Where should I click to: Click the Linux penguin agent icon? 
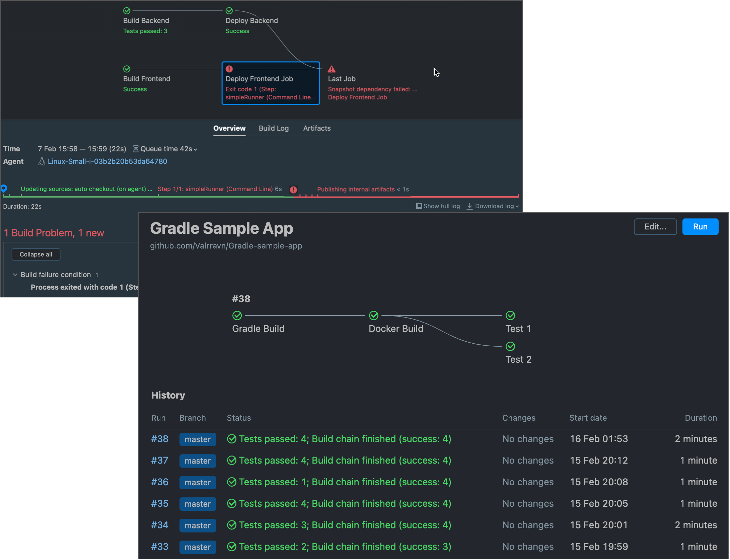point(42,161)
